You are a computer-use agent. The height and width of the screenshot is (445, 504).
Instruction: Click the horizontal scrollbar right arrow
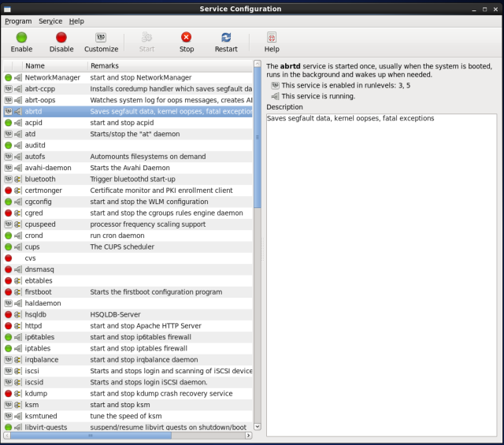248,436
